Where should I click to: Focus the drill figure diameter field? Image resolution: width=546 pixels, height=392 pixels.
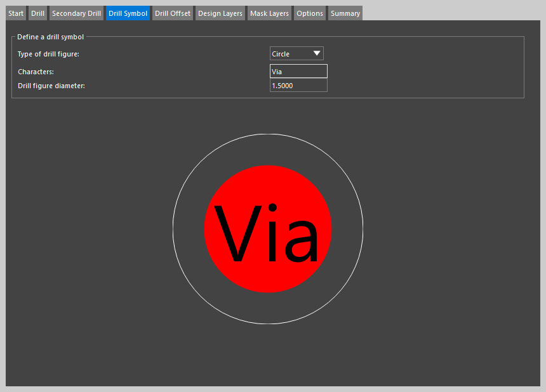click(298, 86)
